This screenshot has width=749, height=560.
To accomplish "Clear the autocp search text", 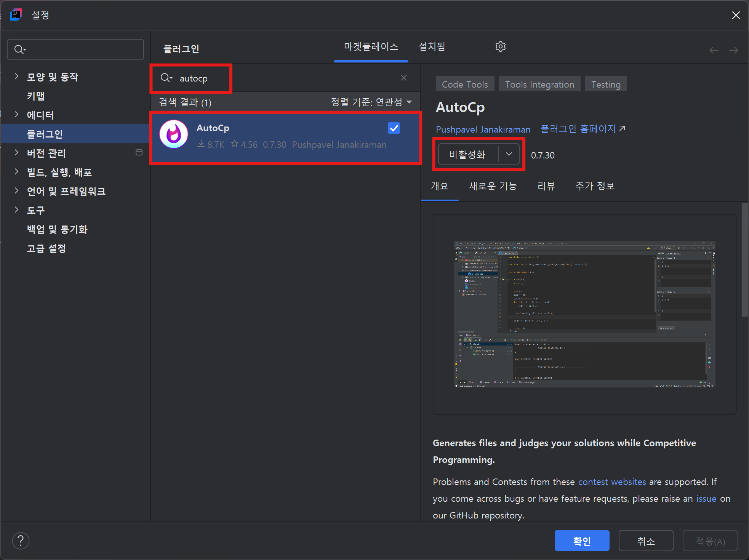I will coord(404,78).
